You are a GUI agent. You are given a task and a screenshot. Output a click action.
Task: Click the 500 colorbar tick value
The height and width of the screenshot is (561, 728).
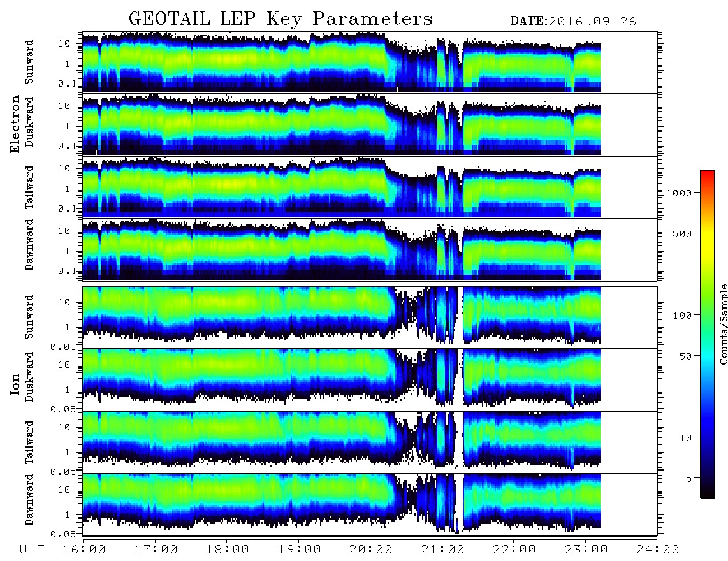coord(682,234)
